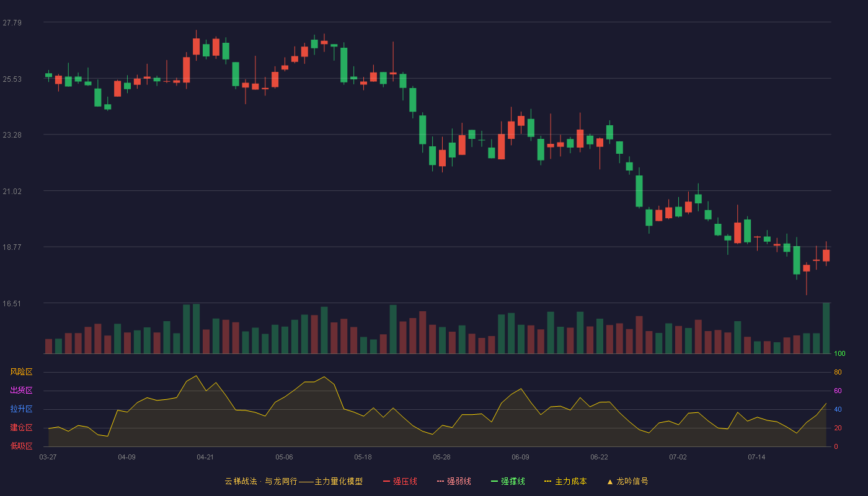This screenshot has height=496, width=868.
Task: Toggle the 强压线 legend series
Action: click(400, 481)
